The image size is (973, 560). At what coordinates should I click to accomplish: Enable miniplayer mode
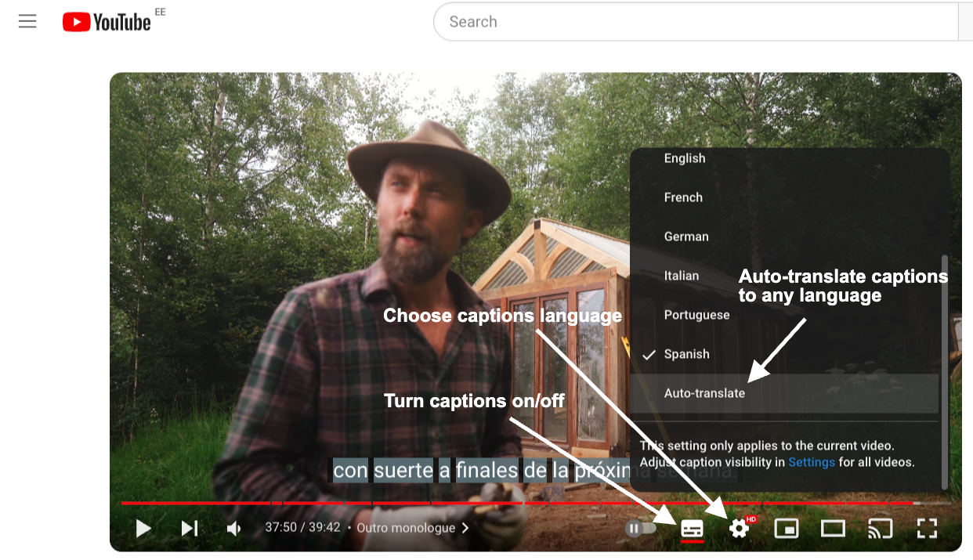[x=786, y=529]
